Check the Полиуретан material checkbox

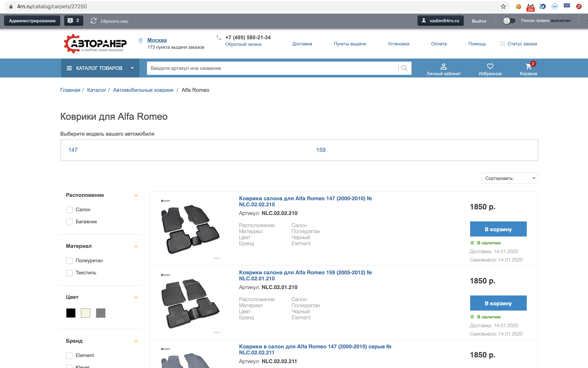tap(69, 261)
